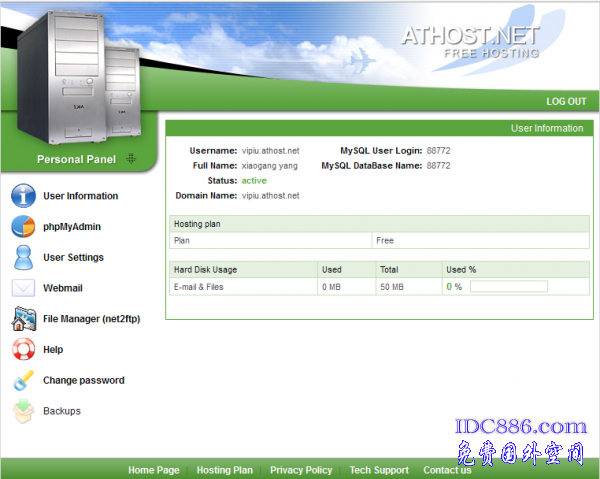Select Tech Support in footer
This screenshot has height=479, width=600.
click(x=379, y=470)
